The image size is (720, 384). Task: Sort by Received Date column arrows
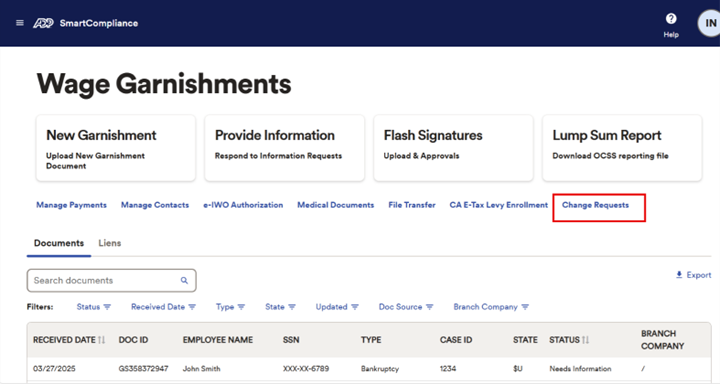click(102, 340)
